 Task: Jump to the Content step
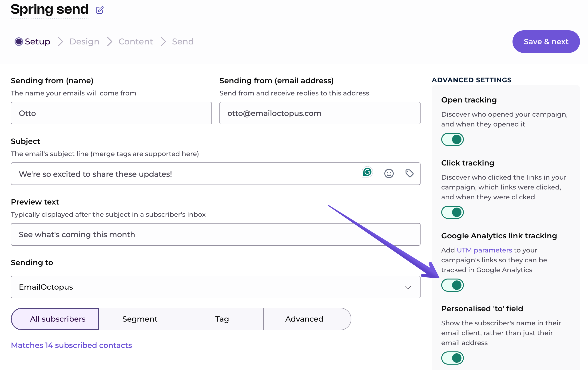click(x=135, y=42)
